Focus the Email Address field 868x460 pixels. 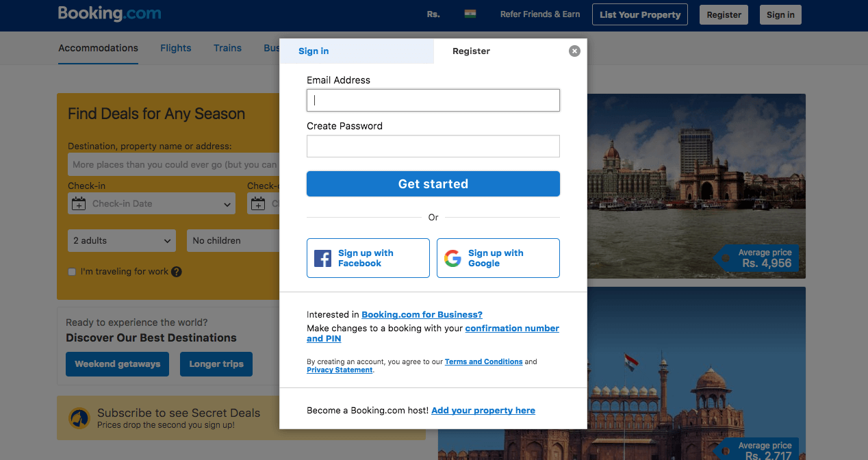(x=433, y=100)
